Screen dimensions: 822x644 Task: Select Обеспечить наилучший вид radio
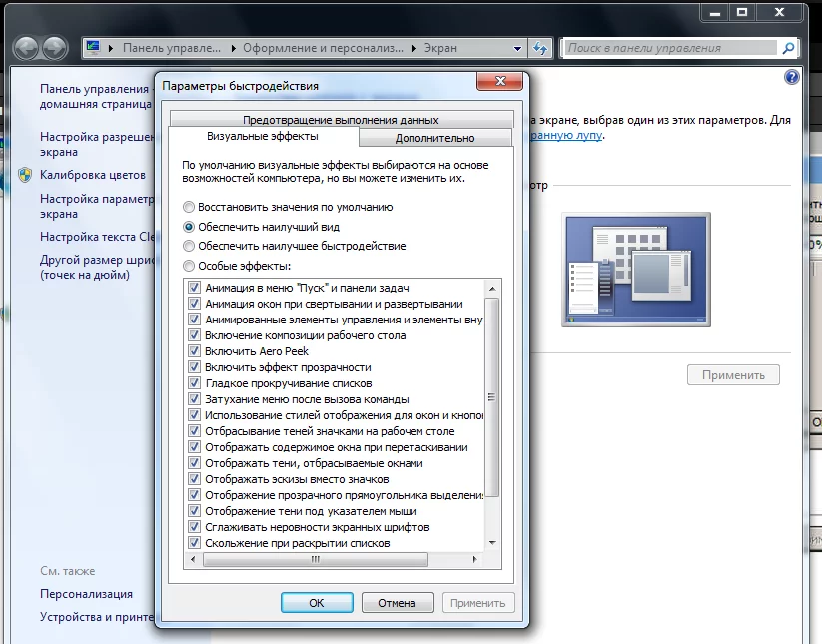coord(189,227)
